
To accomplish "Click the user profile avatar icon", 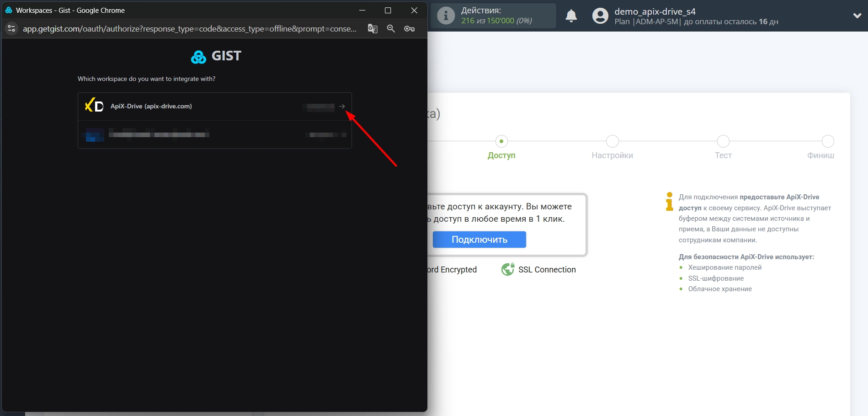I will click(600, 16).
